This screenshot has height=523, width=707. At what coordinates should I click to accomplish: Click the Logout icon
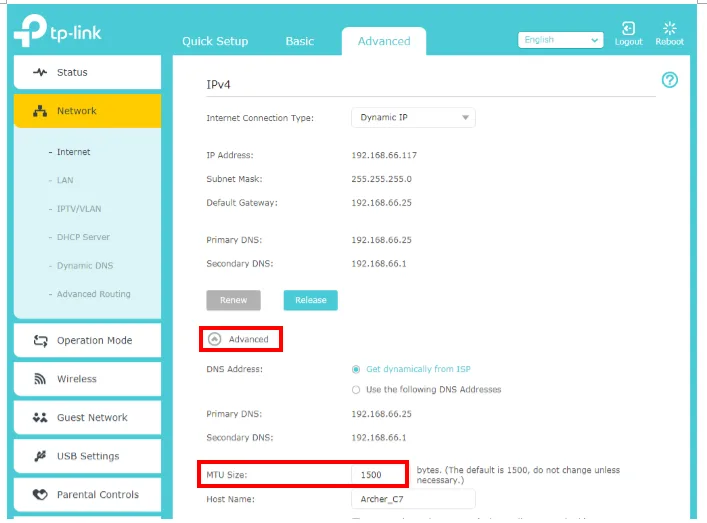(x=628, y=28)
